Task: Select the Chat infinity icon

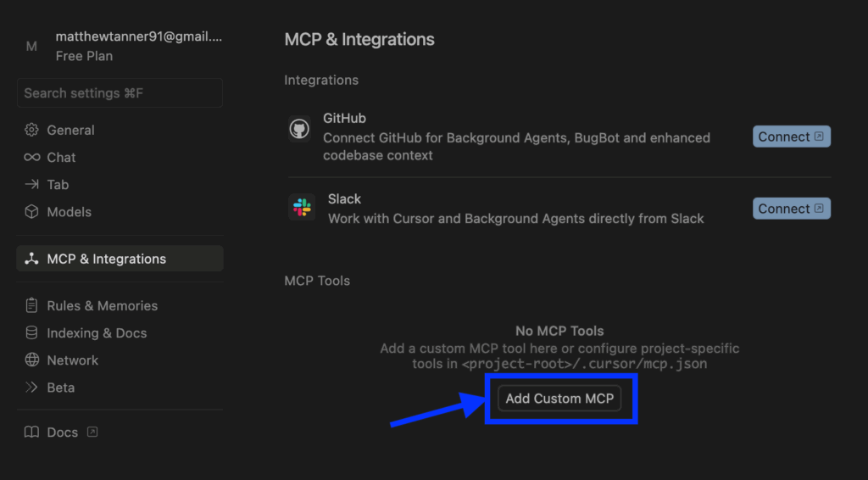Action: click(31, 157)
